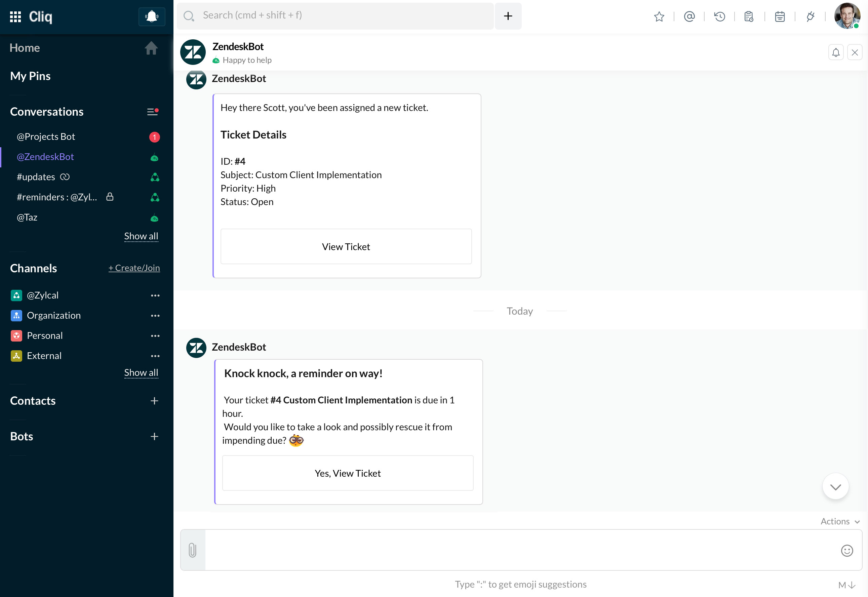Click the search magnifier icon
The width and height of the screenshot is (868, 597).
click(189, 16)
